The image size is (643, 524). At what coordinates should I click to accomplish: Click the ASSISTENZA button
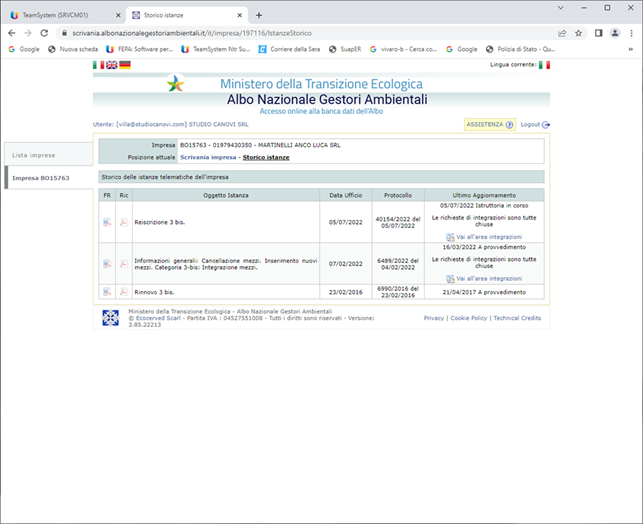pyautogui.click(x=489, y=125)
